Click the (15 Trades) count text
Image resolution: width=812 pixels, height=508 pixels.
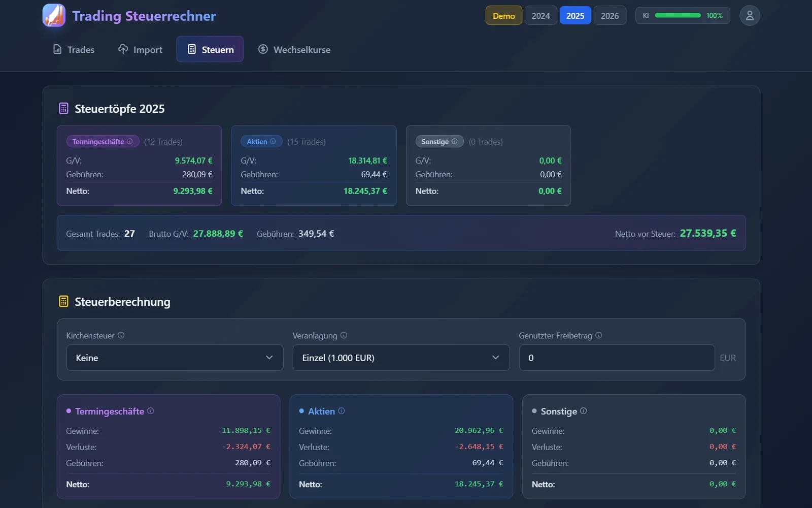pyautogui.click(x=307, y=142)
